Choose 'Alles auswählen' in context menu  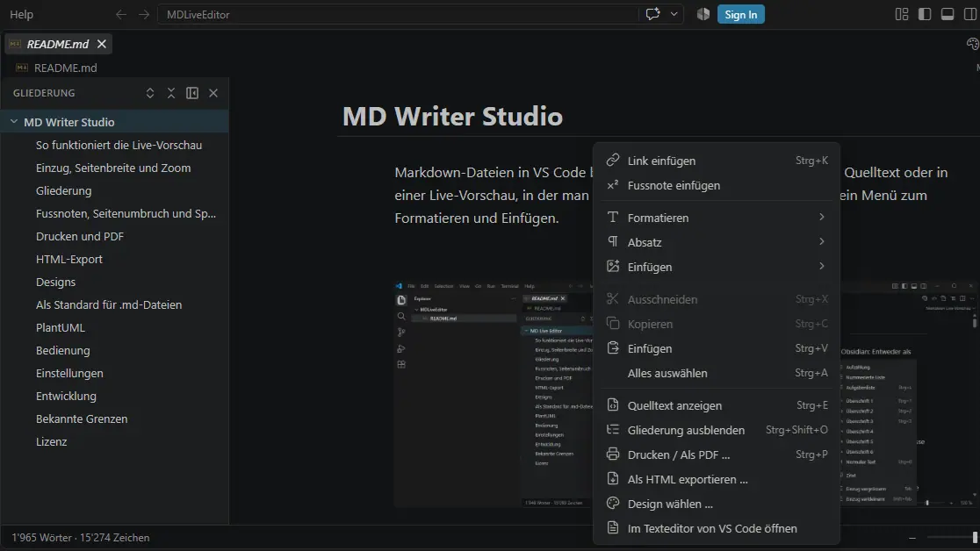pos(717,373)
